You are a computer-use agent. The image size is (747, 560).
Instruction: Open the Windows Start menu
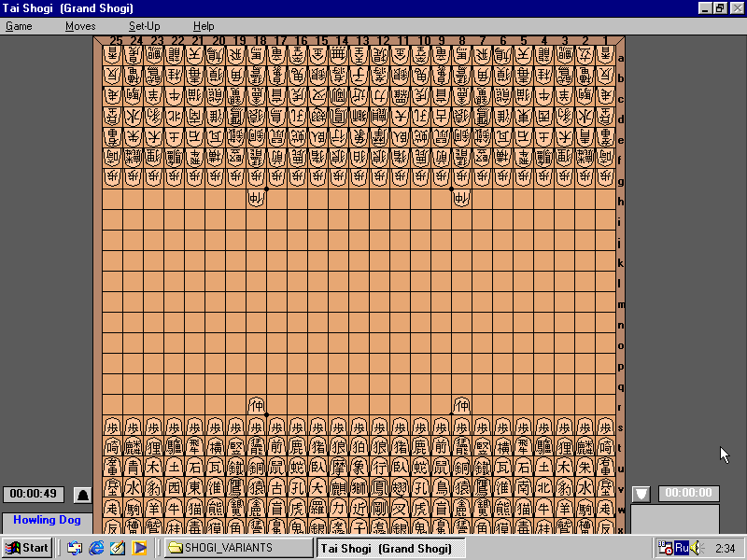point(27,548)
